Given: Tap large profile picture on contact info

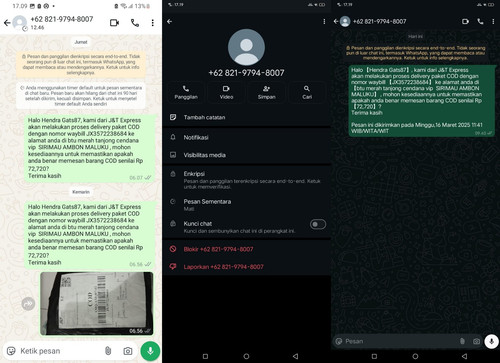Looking at the screenshot, I should (246, 47).
